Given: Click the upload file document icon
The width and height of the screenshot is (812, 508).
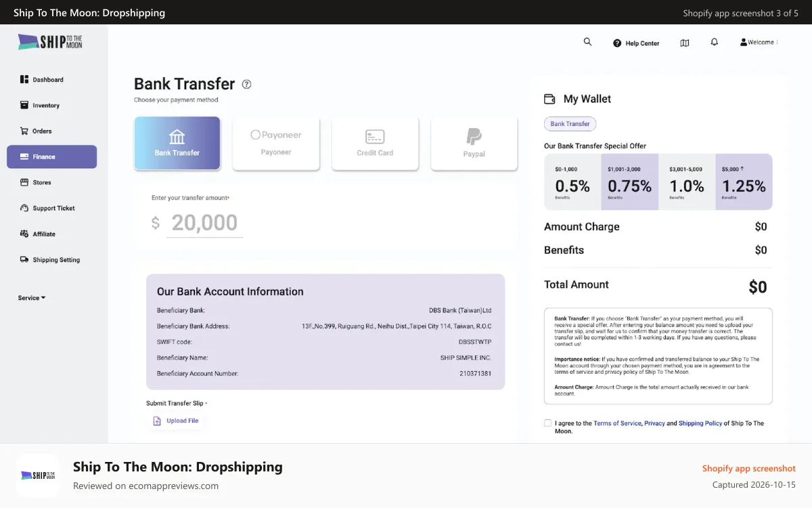Looking at the screenshot, I should point(157,421).
